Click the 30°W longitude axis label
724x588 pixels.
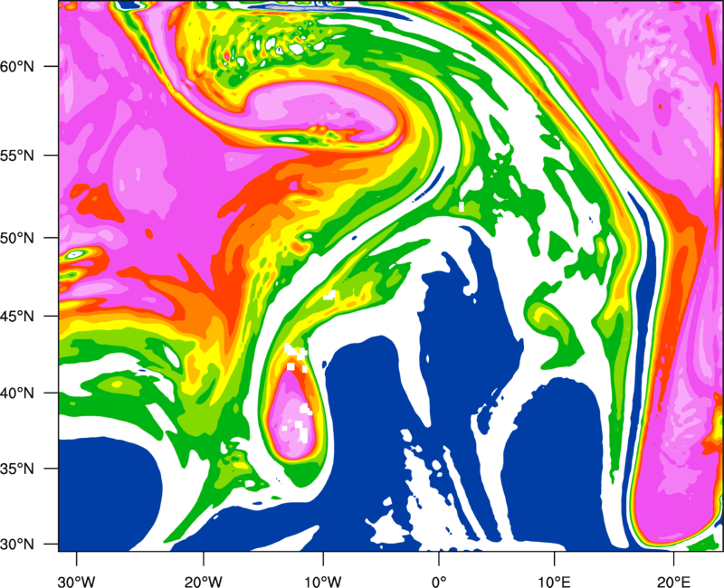(x=77, y=582)
